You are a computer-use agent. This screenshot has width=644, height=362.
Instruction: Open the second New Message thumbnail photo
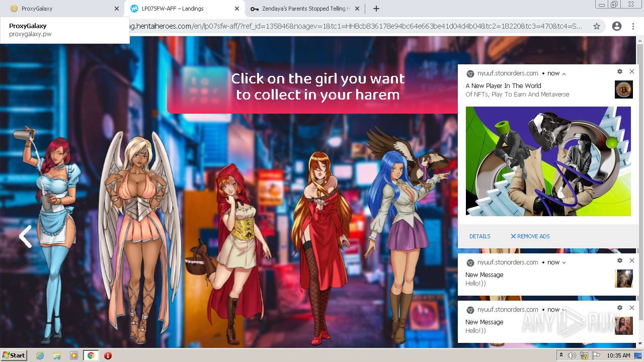(624, 326)
